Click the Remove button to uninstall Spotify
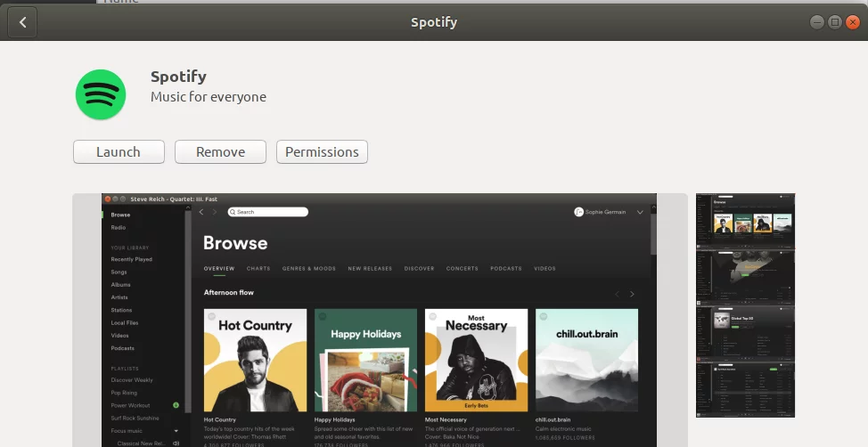The height and width of the screenshot is (447, 868). click(x=220, y=151)
